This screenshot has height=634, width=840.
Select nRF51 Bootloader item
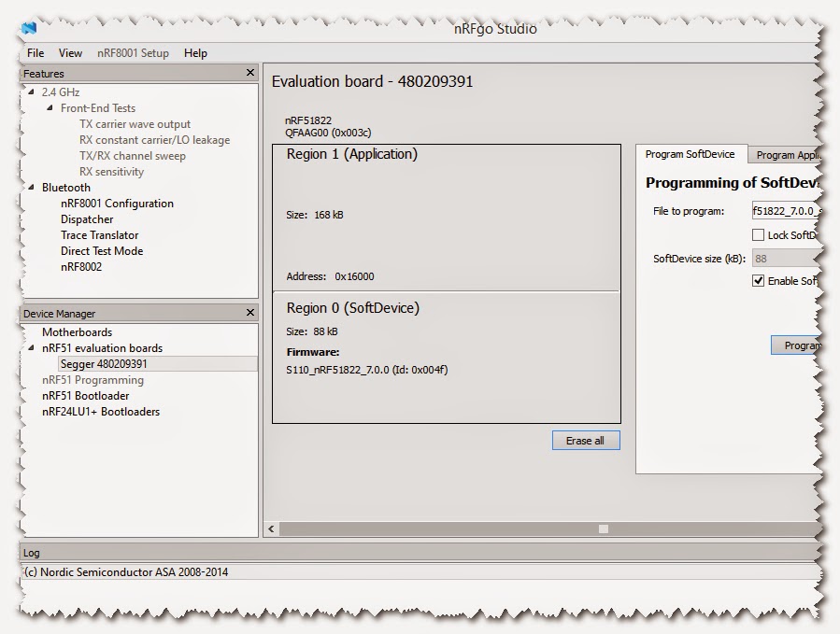(x=86, y=396)
